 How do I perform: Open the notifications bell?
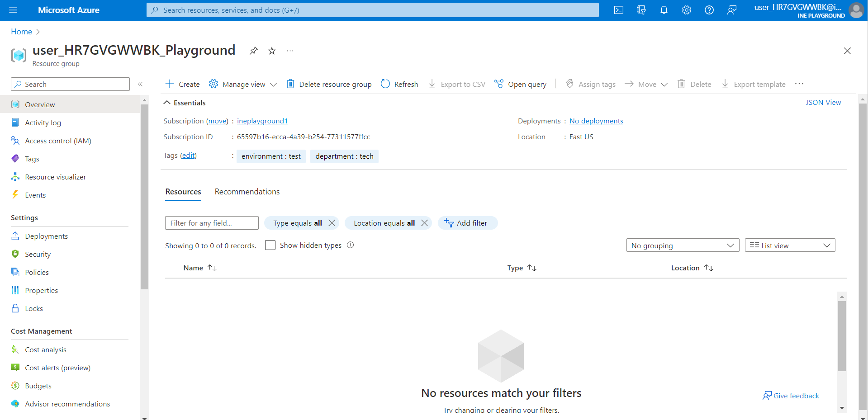[x=664, y=10]
